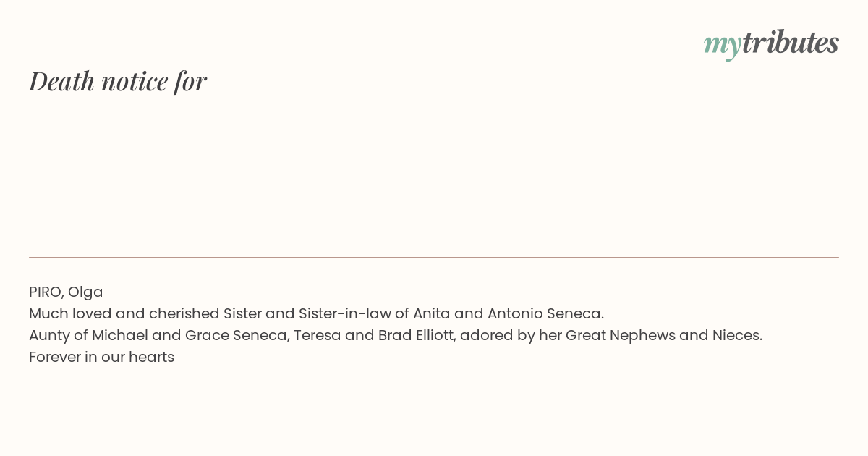Select the name "PIRO, Olga"
Screen dimensions: 868x456
(x=66, y=292)
